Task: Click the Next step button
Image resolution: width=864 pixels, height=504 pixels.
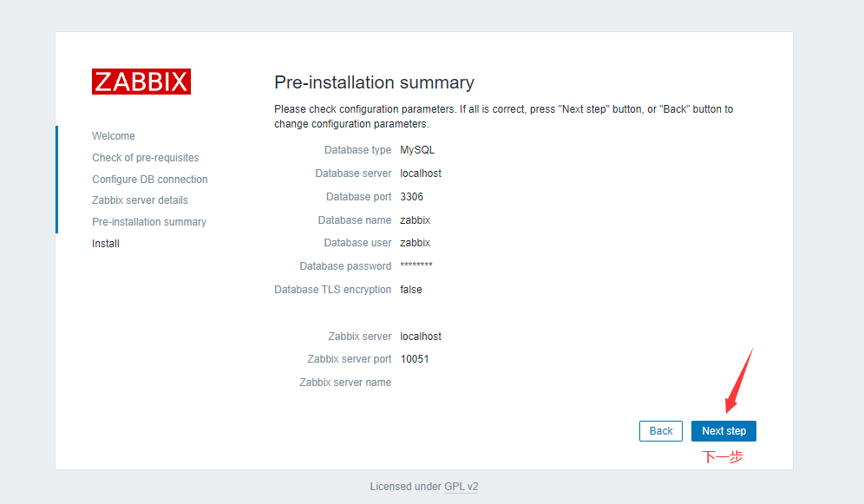Action: pyautogui.click(x=723, y=431)
